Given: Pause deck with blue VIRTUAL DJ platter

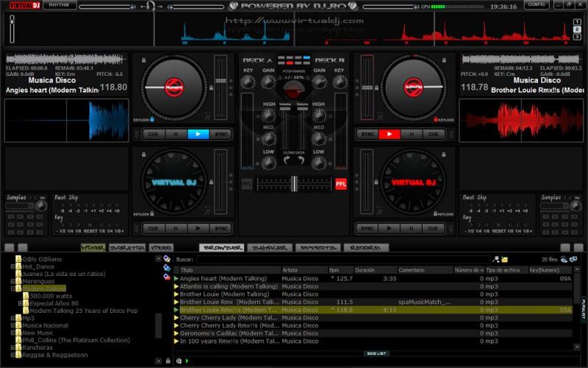Looking at the screenshot, I should (x=176, y=228).
